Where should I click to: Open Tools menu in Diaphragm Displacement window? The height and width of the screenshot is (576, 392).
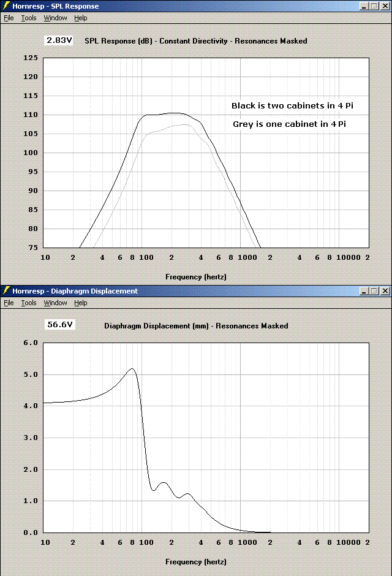(29, 303)
